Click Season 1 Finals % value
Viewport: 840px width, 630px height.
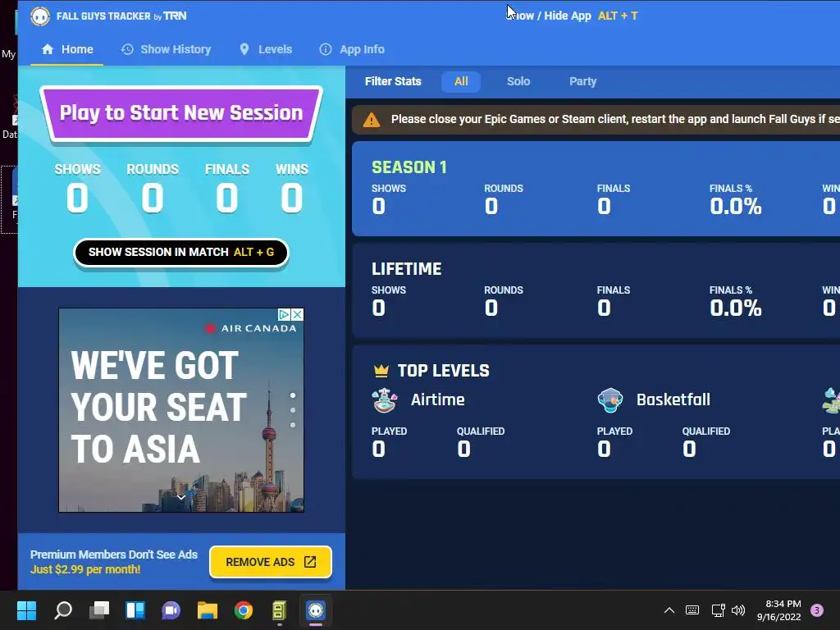pos(736,206)
